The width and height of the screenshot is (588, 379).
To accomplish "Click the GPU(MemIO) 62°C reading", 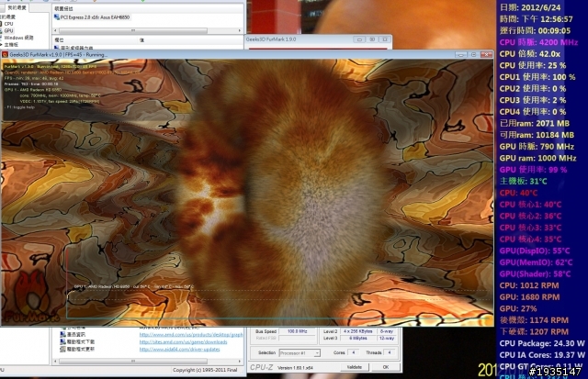I will click(x=536, y=262).
